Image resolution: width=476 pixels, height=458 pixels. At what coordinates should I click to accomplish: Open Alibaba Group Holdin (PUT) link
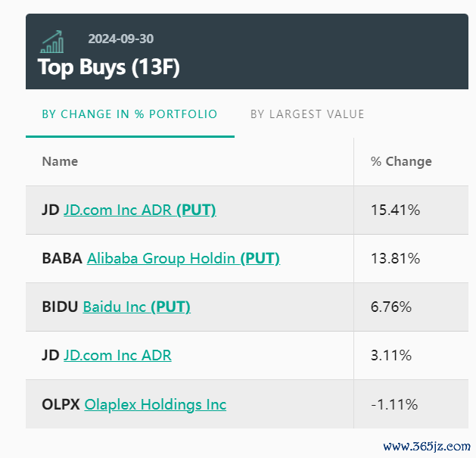(183, 259)
